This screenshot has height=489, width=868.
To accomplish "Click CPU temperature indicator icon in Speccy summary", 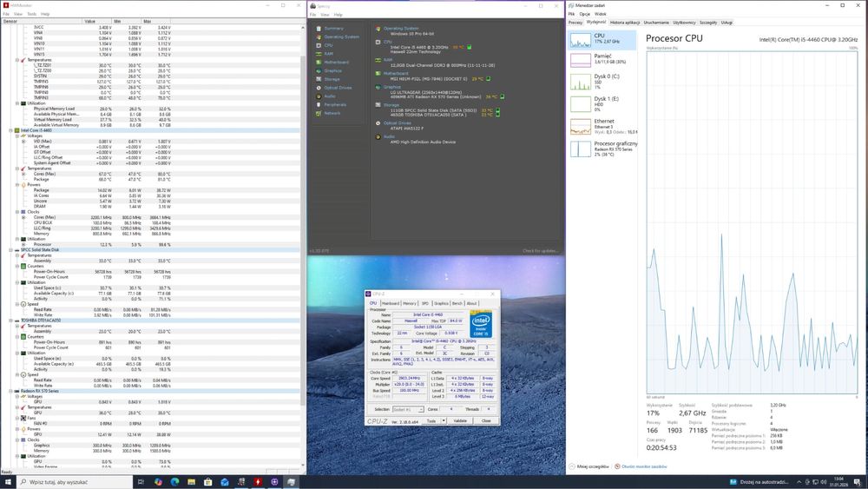I will [x=470, y=47].
